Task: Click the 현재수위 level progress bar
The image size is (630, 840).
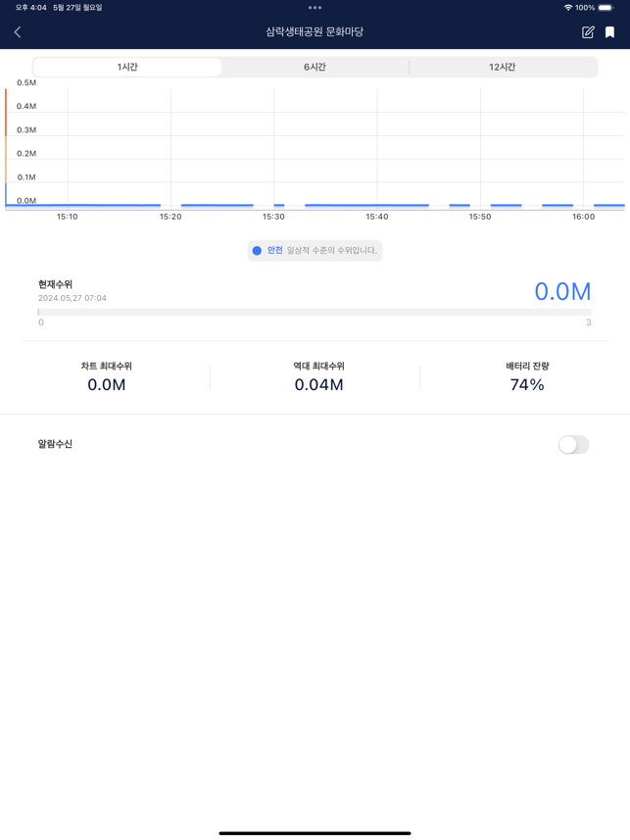Action: click(315, 312)
